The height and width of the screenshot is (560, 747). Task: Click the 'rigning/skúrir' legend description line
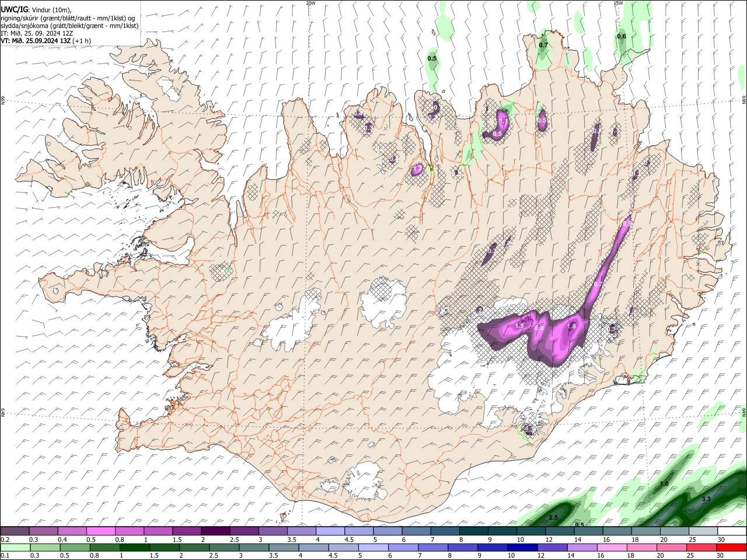pos(68,18)
